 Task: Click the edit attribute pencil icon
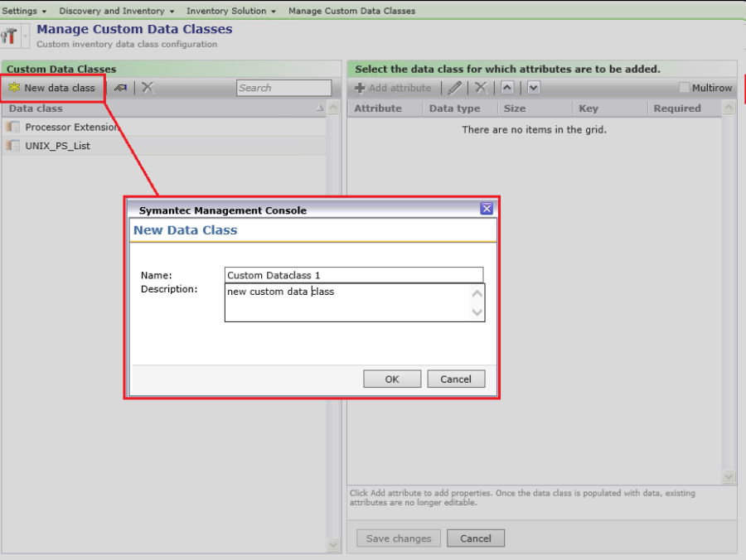tap(455, 88)
